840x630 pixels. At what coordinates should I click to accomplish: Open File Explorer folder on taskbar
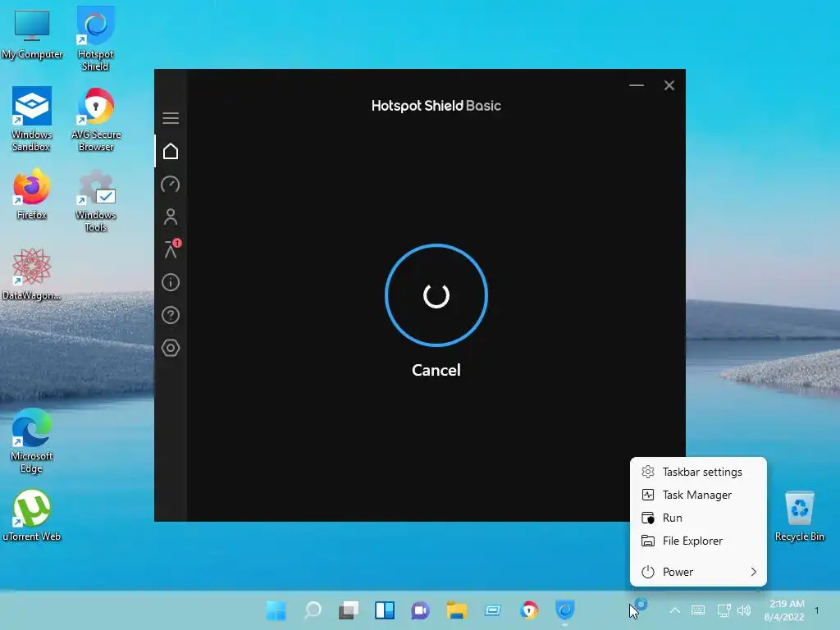click(457, 610)
